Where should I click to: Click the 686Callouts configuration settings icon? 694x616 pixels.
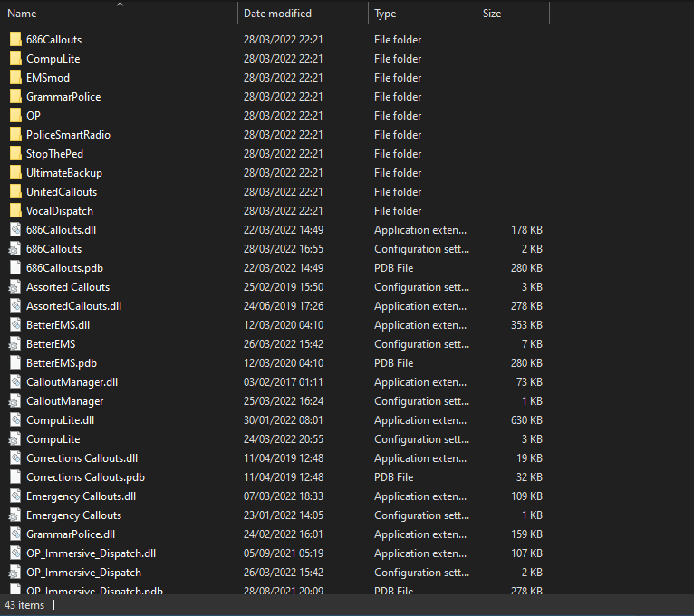(14, 249)
